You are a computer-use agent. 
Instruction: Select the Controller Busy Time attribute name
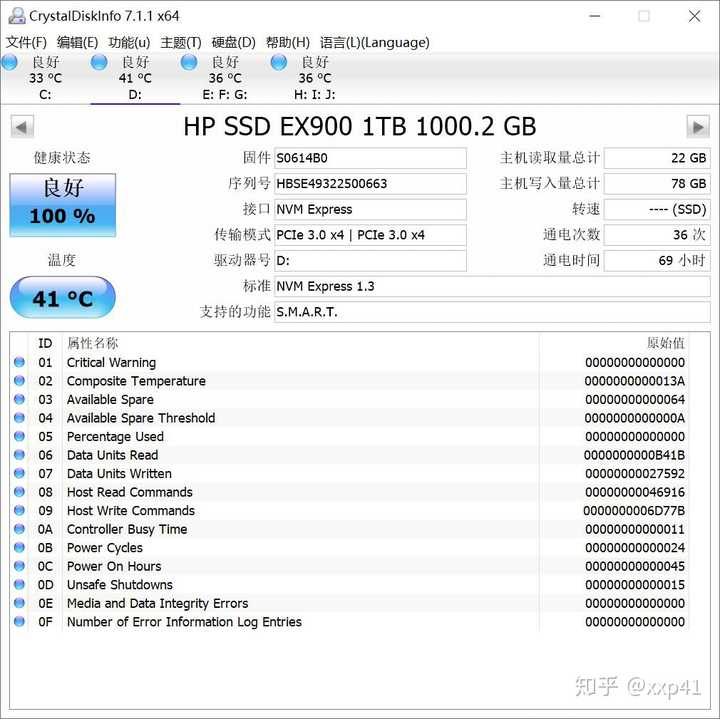click(127, 529)
